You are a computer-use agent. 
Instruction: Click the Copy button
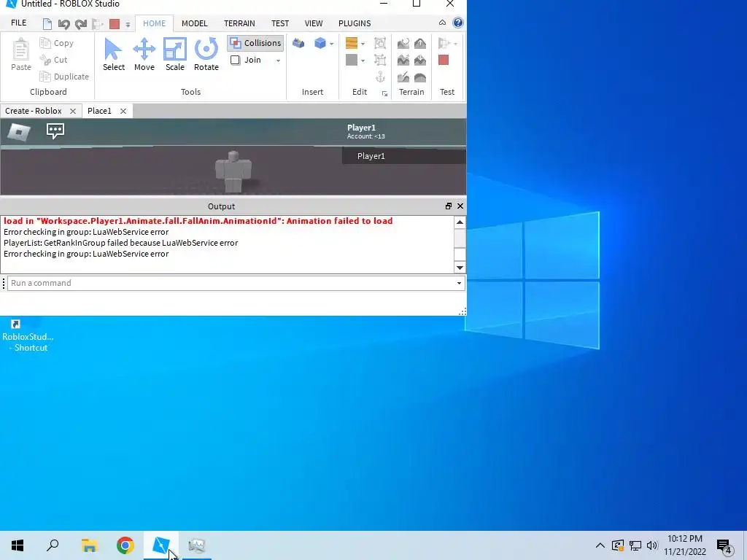pos(57,43)
